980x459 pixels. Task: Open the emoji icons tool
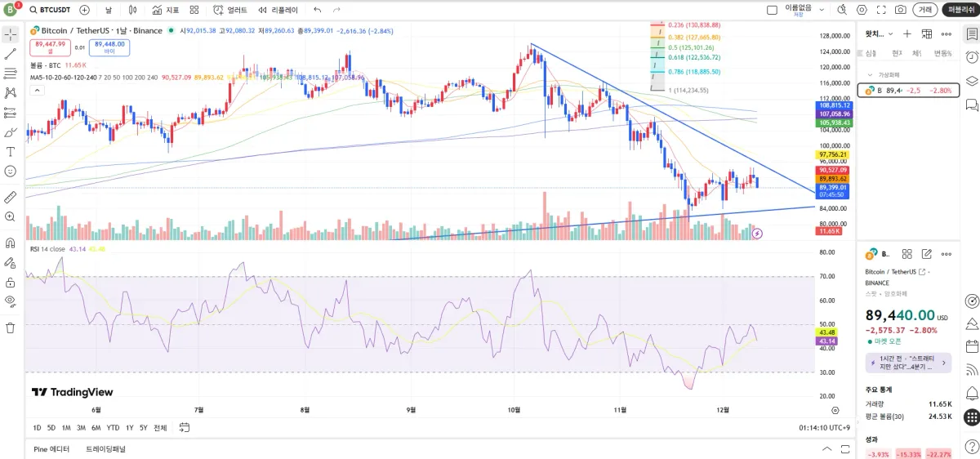coord(11,172)
